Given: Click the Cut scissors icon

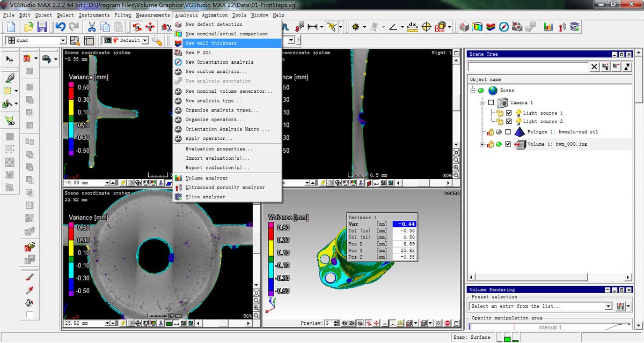Looking at the screenshot, I should 92,27.
